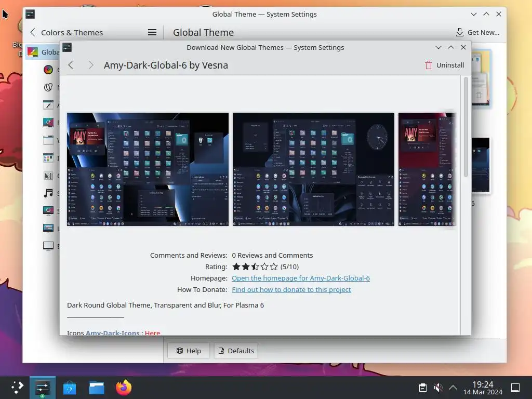Open the System Sounds music note item

48,193
